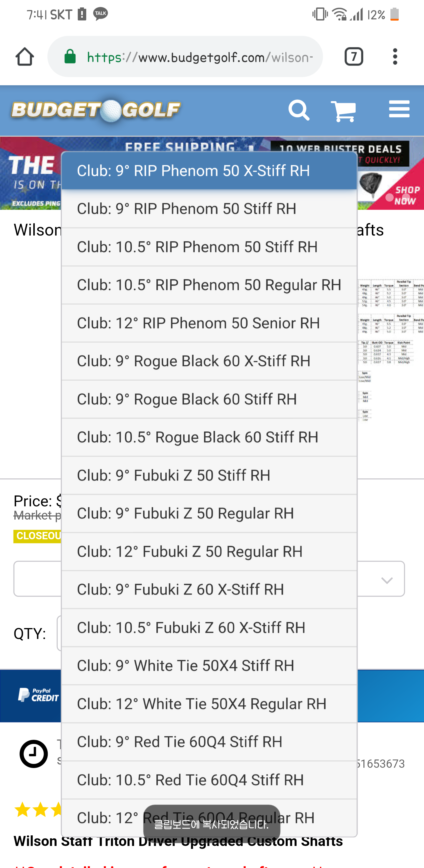Tap the browser home icon
Image resolution: width=424 pixels, height=868 pixels.
click(25, 56)
